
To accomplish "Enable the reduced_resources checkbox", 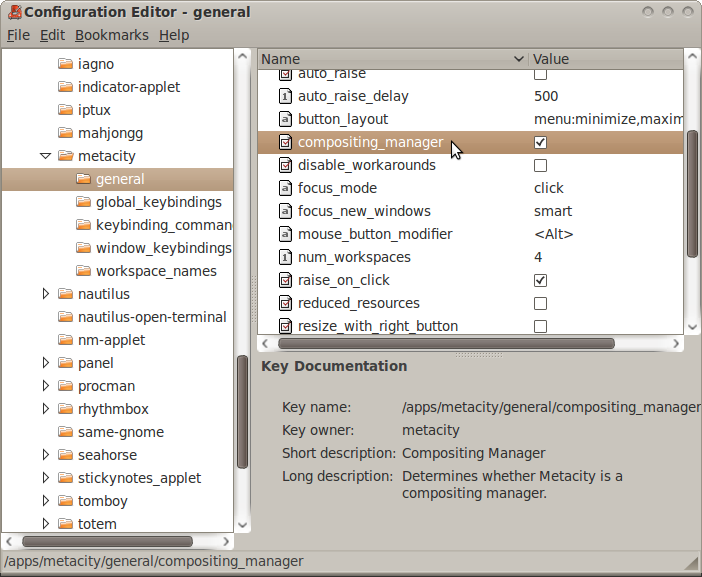I will coord(540,303).
